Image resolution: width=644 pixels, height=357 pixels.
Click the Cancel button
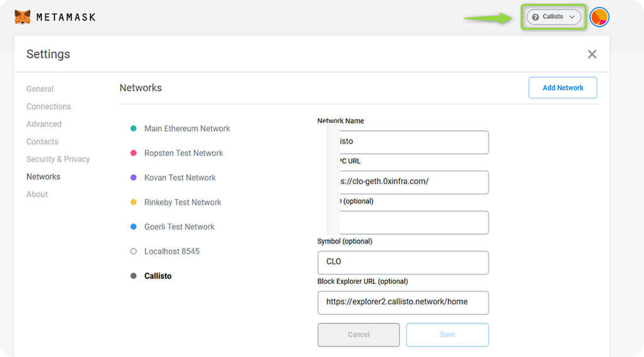(x=358, y=335)
